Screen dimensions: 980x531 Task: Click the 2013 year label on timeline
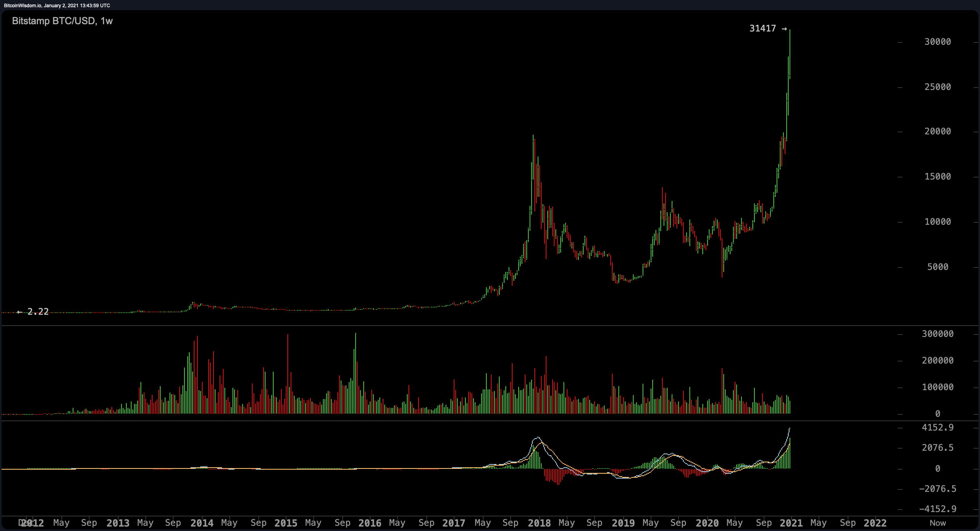[x=118, y=523]
